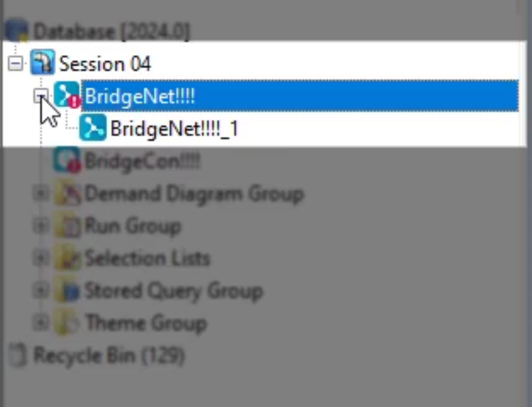Viewport: 532px width, 407px height.
Task: Expand the Theme Group node
Action: (41, 323)
